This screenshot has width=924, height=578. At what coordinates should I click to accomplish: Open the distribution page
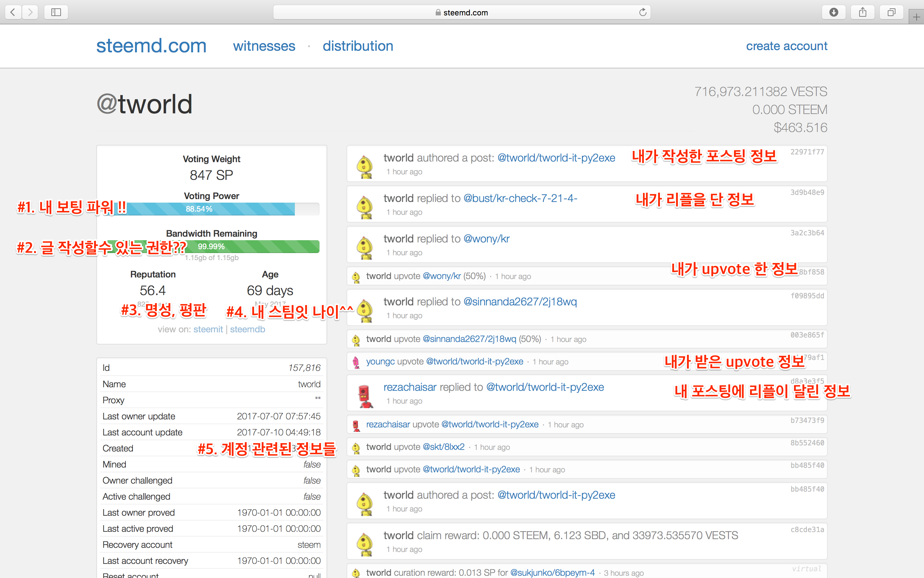pyautogui.click(x=358, y=46)
